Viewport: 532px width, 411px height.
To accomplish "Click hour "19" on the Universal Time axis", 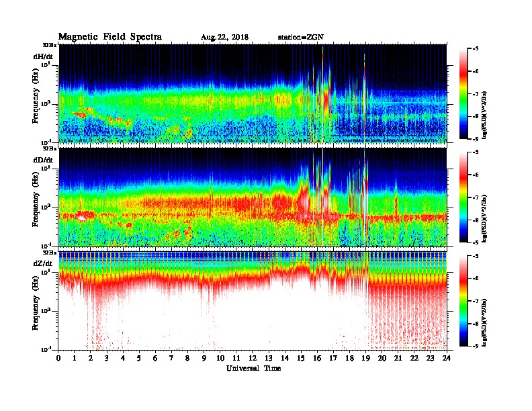I will click(365, 358).
